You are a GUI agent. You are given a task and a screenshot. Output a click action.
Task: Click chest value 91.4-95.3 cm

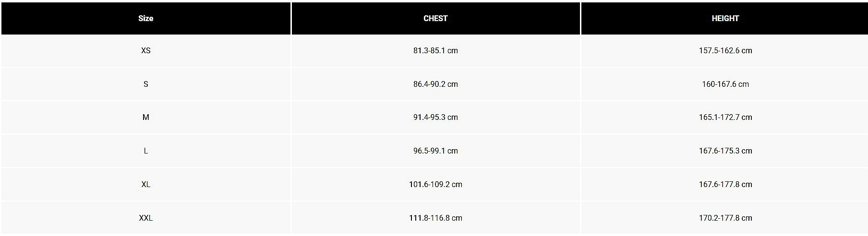pyautogui.click(x=435, y=117)
